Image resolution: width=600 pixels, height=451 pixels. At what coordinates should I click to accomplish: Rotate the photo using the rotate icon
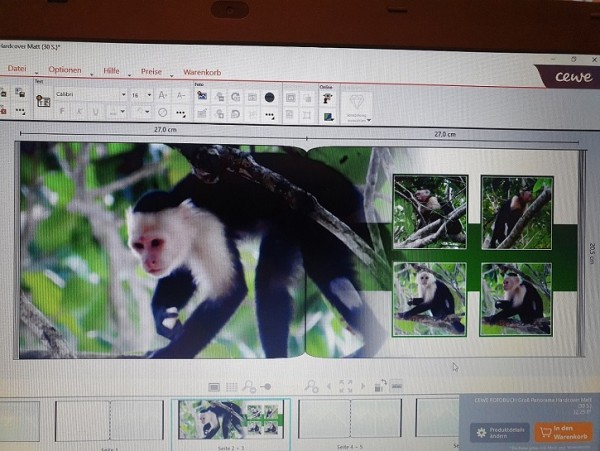[x=236, y=97]
